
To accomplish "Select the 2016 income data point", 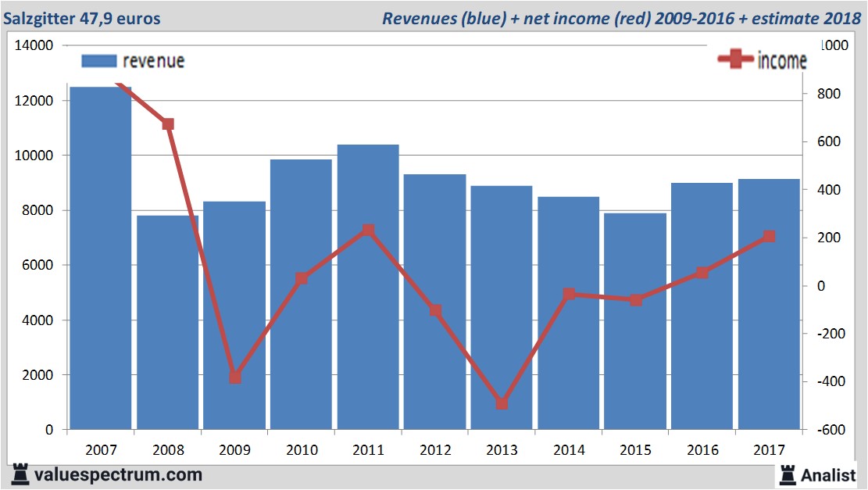I will pyautogui.click(x=702, y=273).
